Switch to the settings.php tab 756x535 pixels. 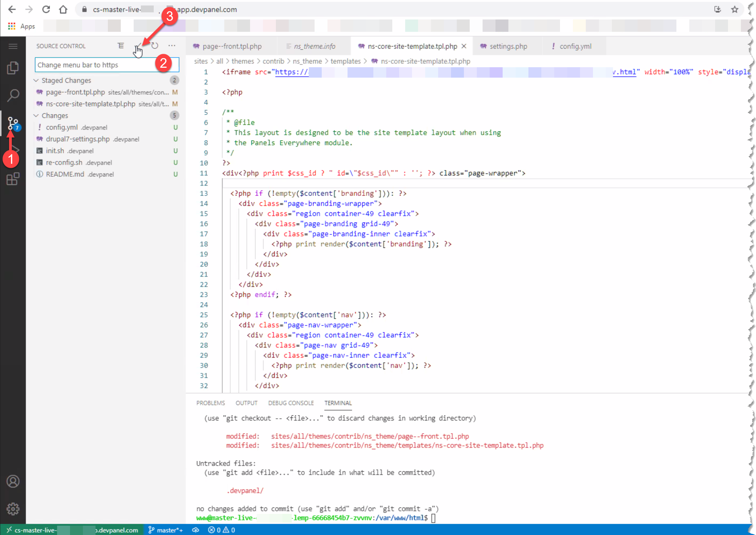point(508,46)
